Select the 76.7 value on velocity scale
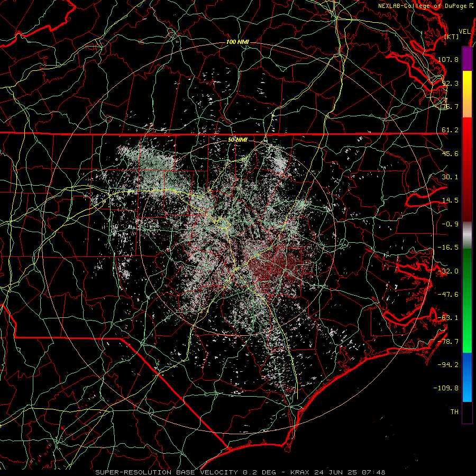Viewport: 476px width, 476px height. pyautogui.click(x=450, y=106)
